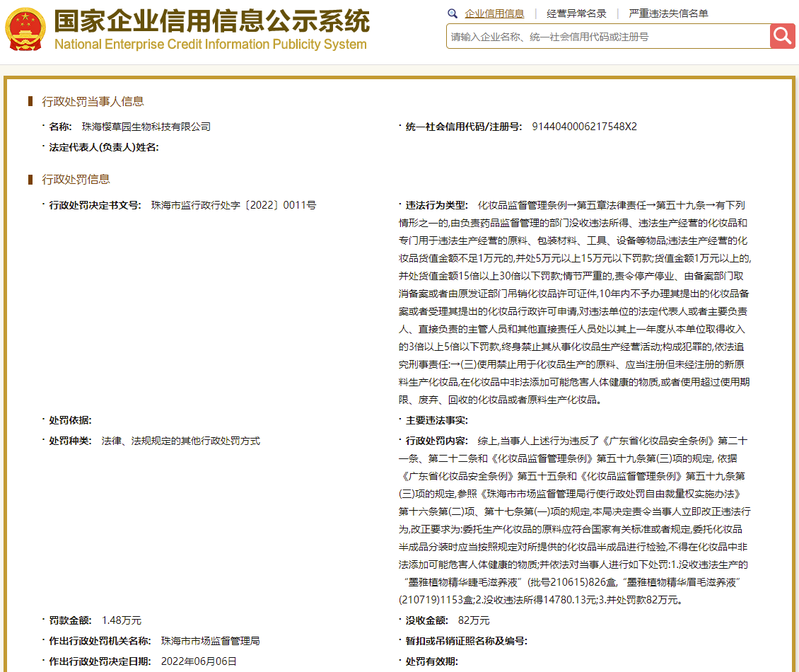Viewport: 799px width, 672px height.
Task: Click the national emblem logo
Action: pos(25,29)
